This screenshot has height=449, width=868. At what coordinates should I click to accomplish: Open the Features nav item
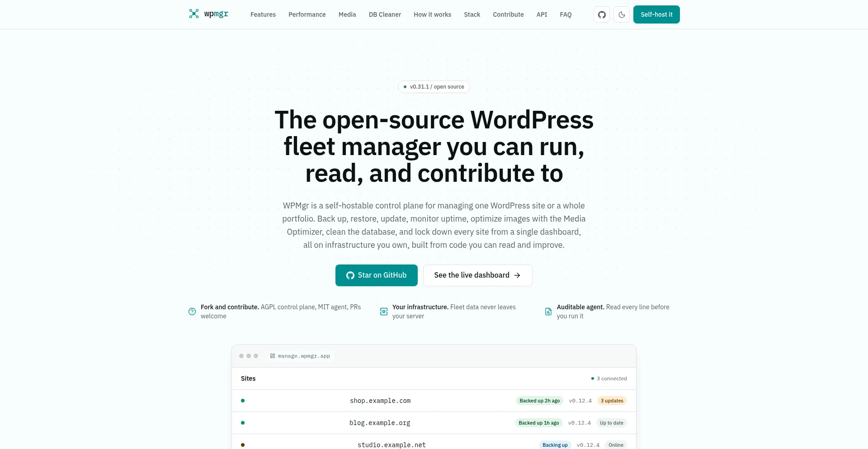pyautogui.click(x=263, y=14)
